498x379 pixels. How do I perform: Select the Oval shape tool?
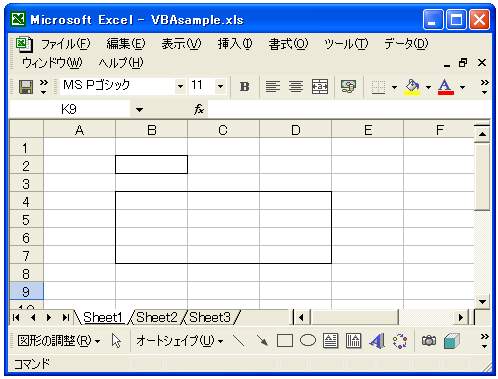coord(308,341)
